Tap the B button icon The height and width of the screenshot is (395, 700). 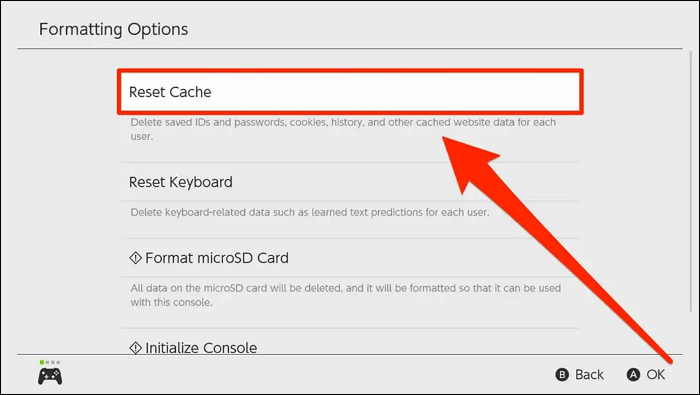click(x=562, y=374)
